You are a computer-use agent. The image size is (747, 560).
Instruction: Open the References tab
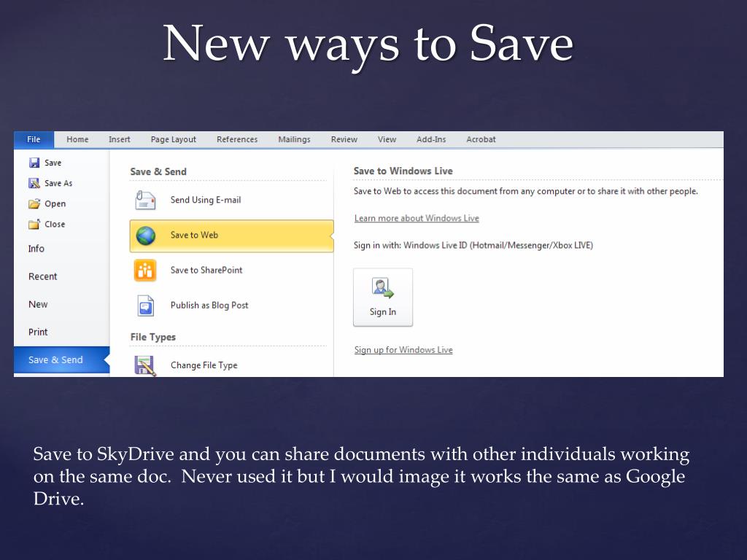[237, 139]
